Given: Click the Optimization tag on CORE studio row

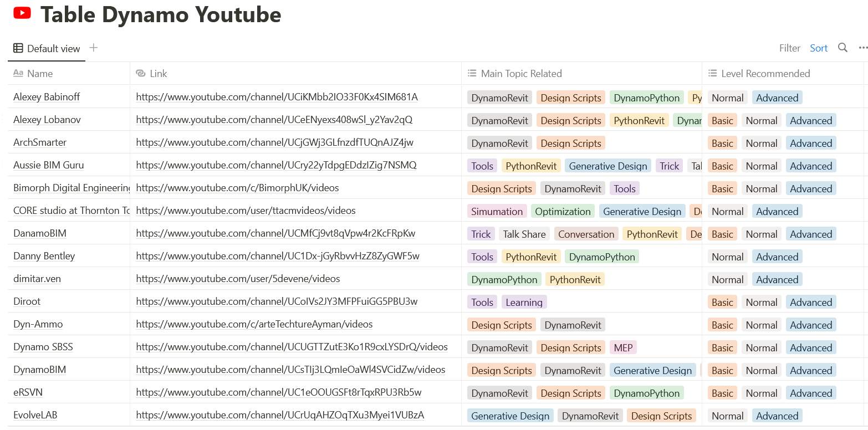Looking at the screenshot, I should pos(563,211).
